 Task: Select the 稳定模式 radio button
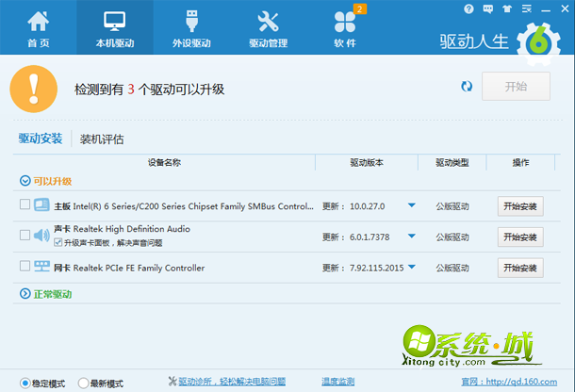tap(25, 384)
